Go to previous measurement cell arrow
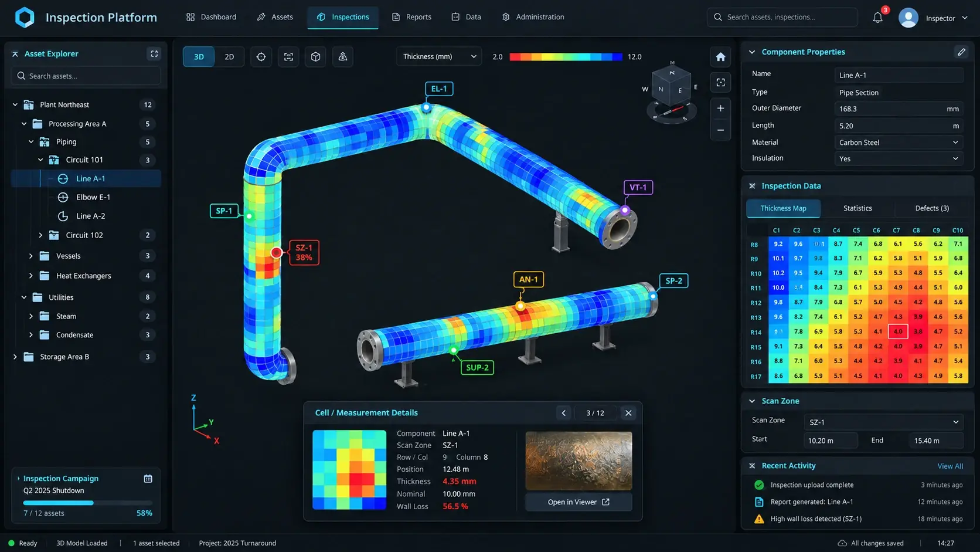 [563, 413]
